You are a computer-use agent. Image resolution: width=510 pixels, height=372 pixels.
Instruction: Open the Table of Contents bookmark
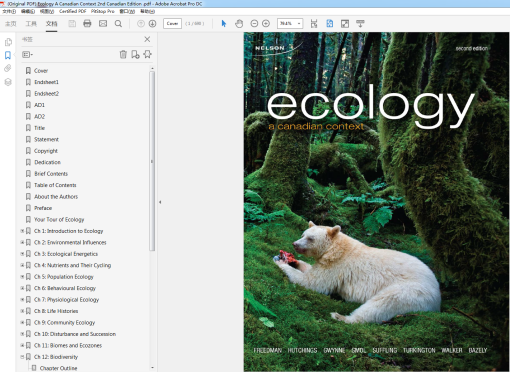[x=55, y=185]
